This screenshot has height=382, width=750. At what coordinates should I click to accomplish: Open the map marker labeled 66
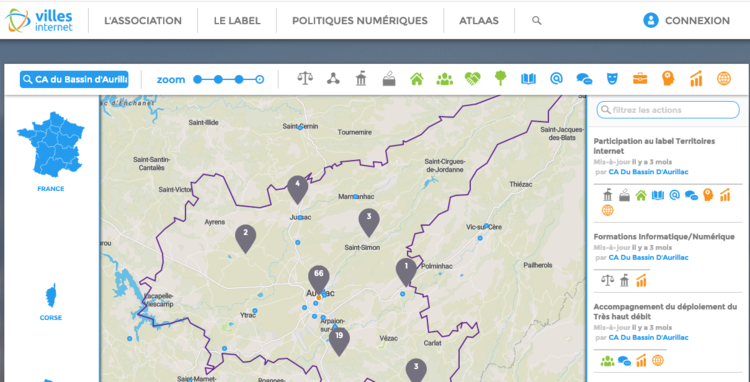click(319, 279)
